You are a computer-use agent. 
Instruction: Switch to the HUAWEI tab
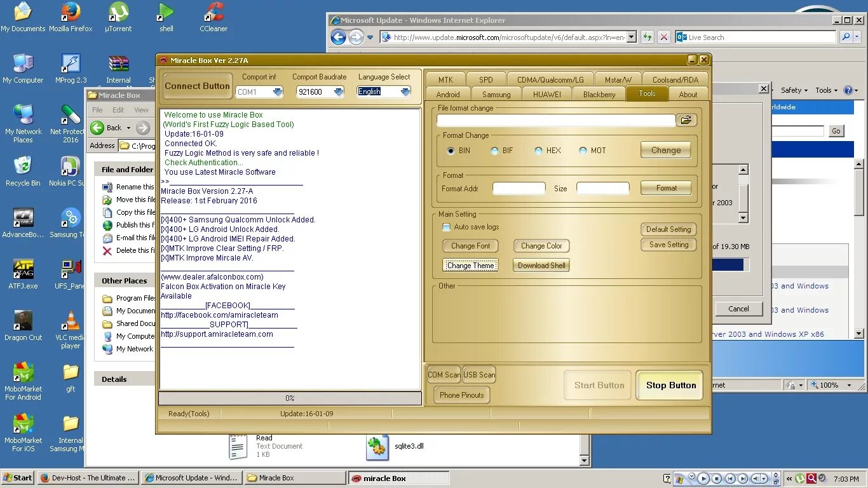tap(547, 95)
